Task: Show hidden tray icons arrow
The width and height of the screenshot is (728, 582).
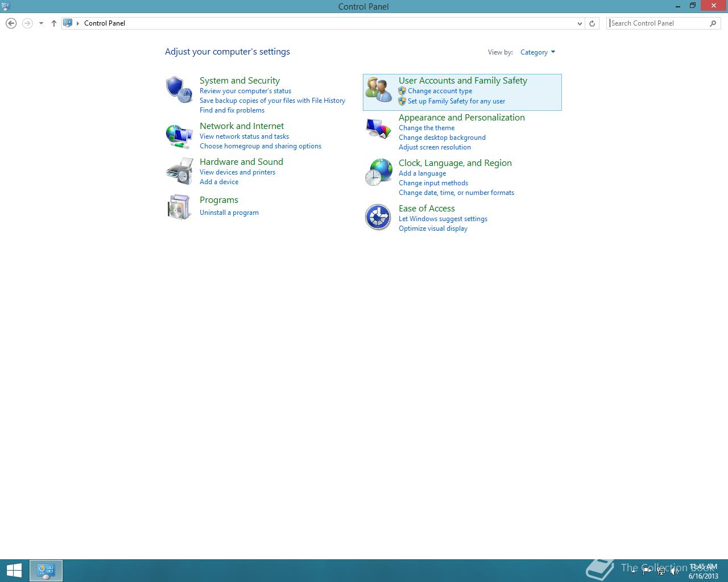Action: (633, 571)
